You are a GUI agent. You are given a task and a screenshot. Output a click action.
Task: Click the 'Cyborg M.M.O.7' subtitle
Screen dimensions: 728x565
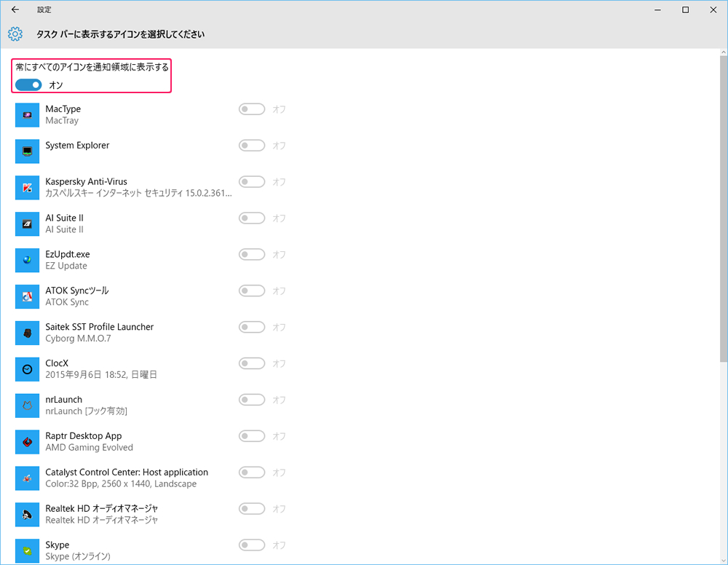78,339
